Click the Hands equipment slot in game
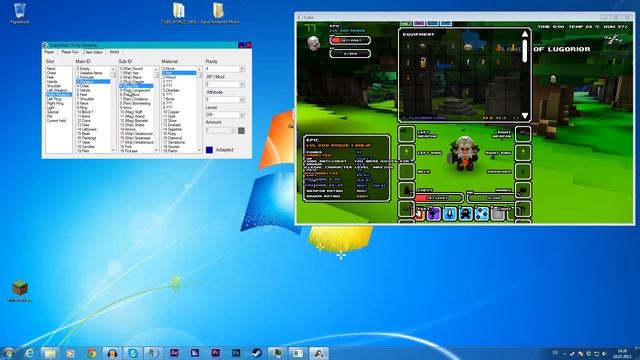640x360 pixels. pos(523,190)
